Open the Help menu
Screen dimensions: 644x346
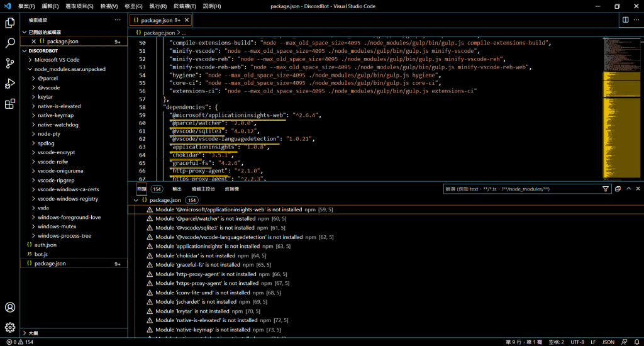pos(211,6)
